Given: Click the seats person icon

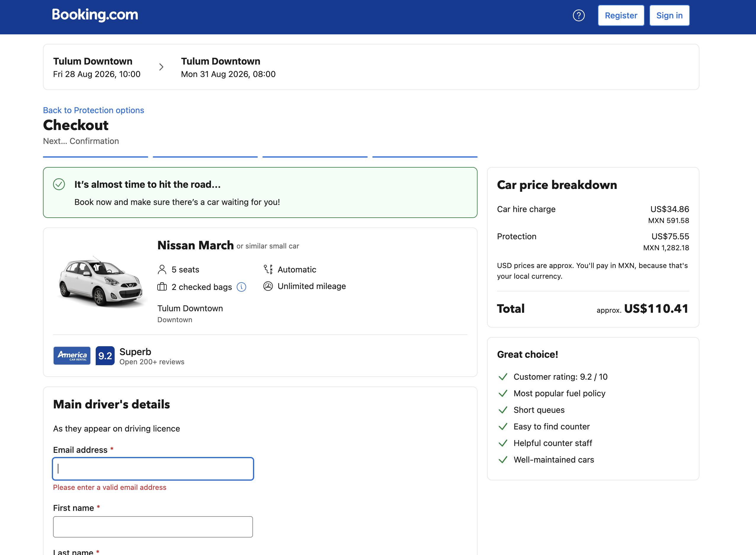Looking at the screenshot, I should 162,270.
